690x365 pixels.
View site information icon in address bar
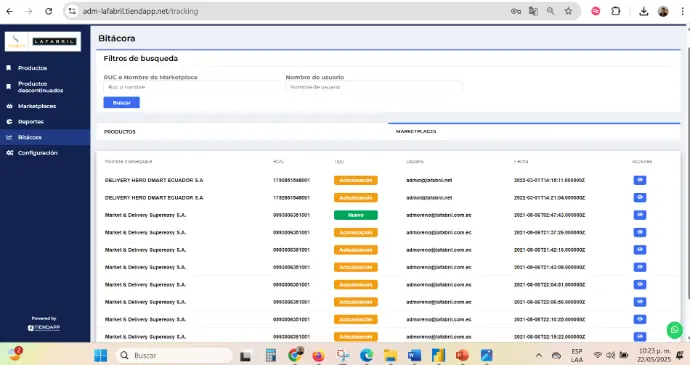click(72, 11)
